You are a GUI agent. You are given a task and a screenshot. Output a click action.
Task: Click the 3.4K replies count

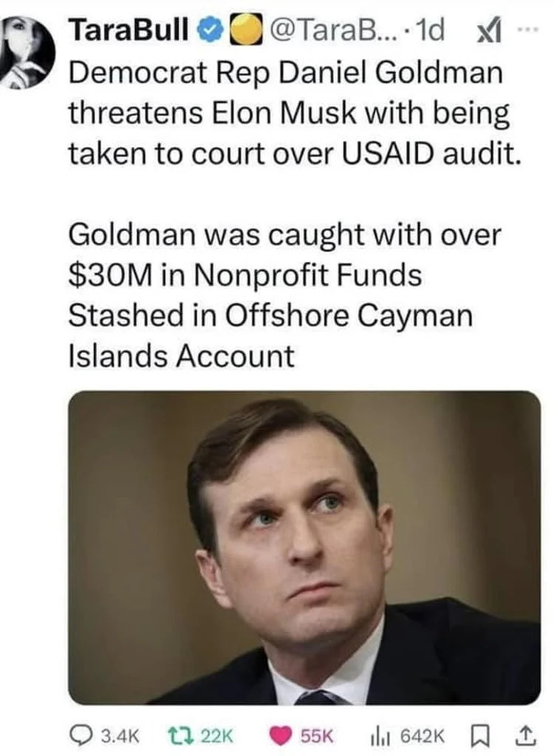click(x=117, y=735)
